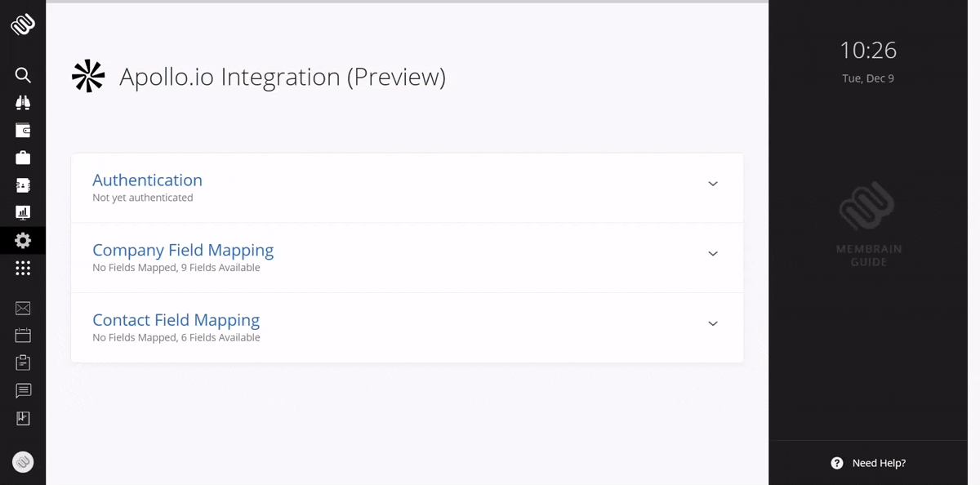Open the chart presentation icon

click(x=23, y=213)
